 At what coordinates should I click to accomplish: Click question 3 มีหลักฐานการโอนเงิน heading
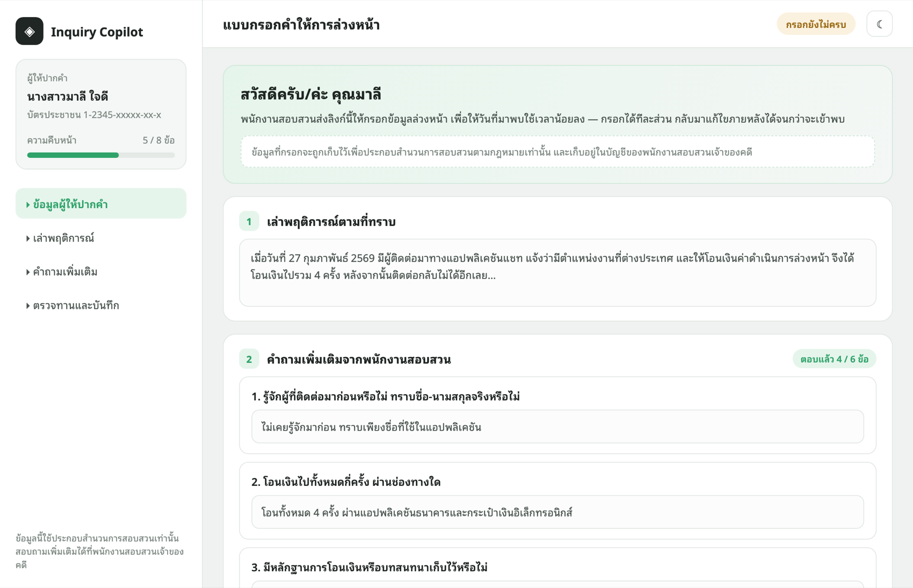(369, 567)
